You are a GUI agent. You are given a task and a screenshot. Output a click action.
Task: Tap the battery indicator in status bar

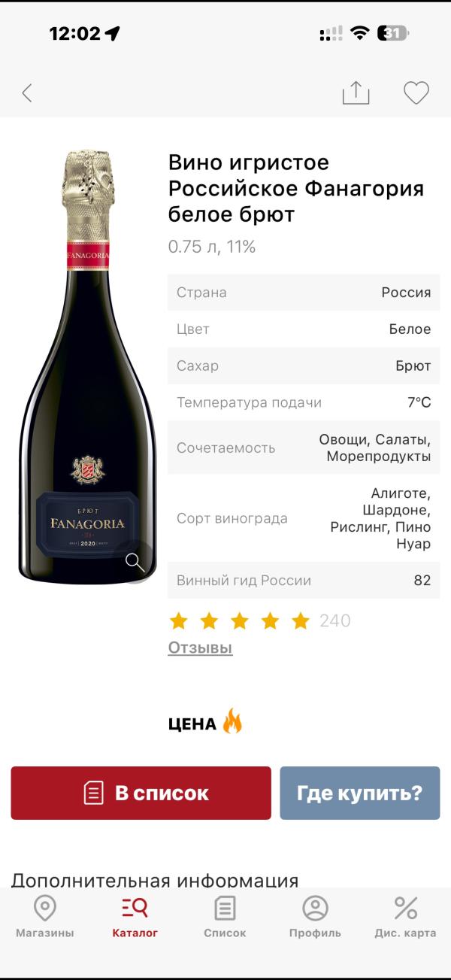pyautogui.click(x=394, y=33)
